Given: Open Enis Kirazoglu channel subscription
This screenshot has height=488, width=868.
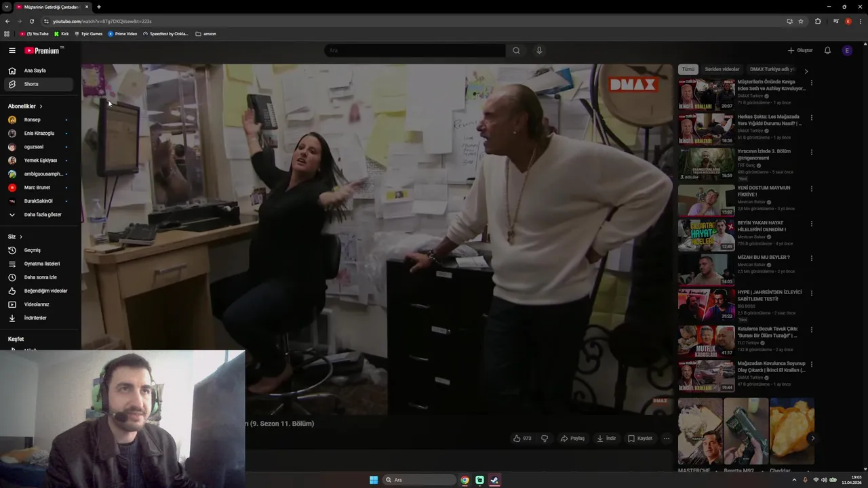Looking at the screenshot, I should coord(38,134).
